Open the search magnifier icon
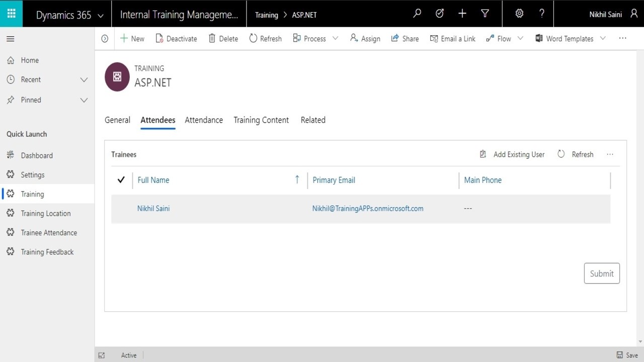 click(417, 14)
